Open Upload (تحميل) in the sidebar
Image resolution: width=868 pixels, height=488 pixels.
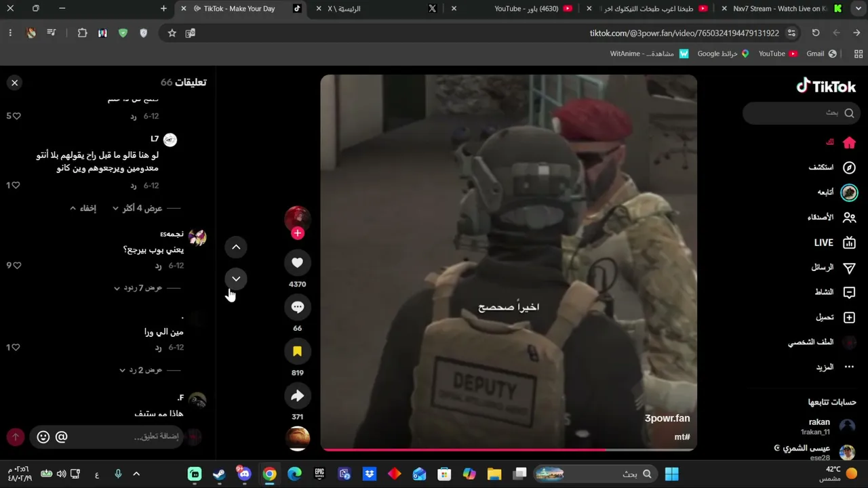pos(835,317)
